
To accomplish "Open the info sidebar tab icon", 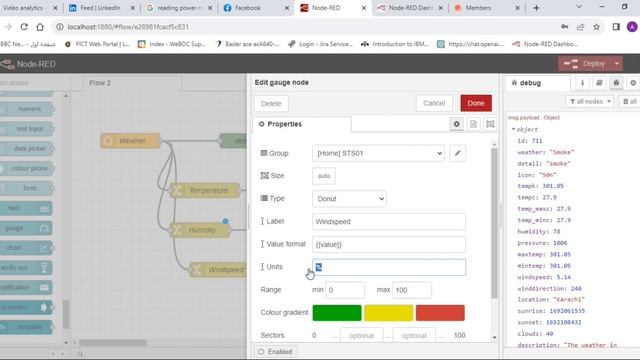I will [x=582, y=83].
